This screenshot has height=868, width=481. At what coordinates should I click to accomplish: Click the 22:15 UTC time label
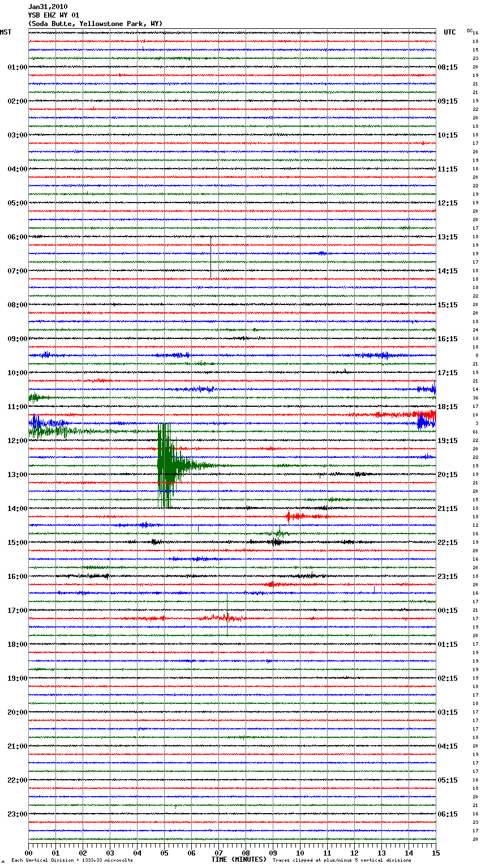click(448, 543)
